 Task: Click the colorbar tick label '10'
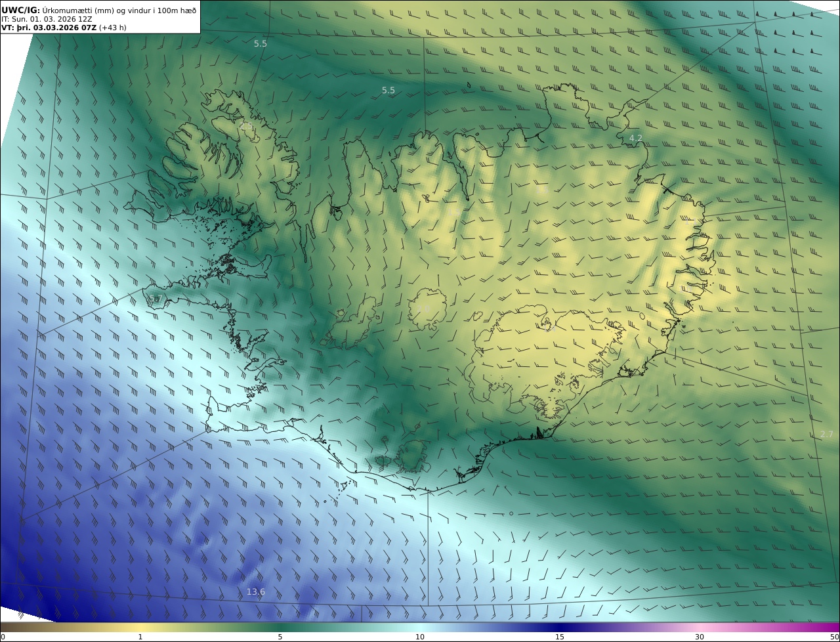[x=420, y=637]
